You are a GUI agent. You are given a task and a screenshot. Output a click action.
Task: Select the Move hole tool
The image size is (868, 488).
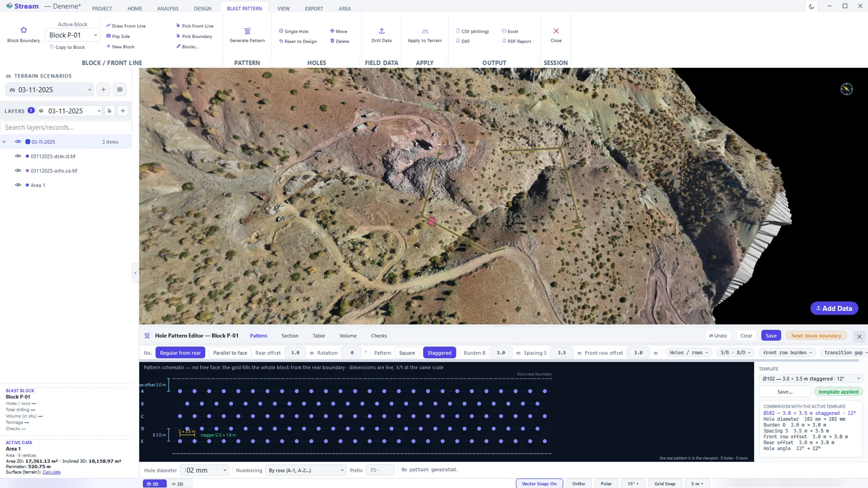[x=339, y=31]
